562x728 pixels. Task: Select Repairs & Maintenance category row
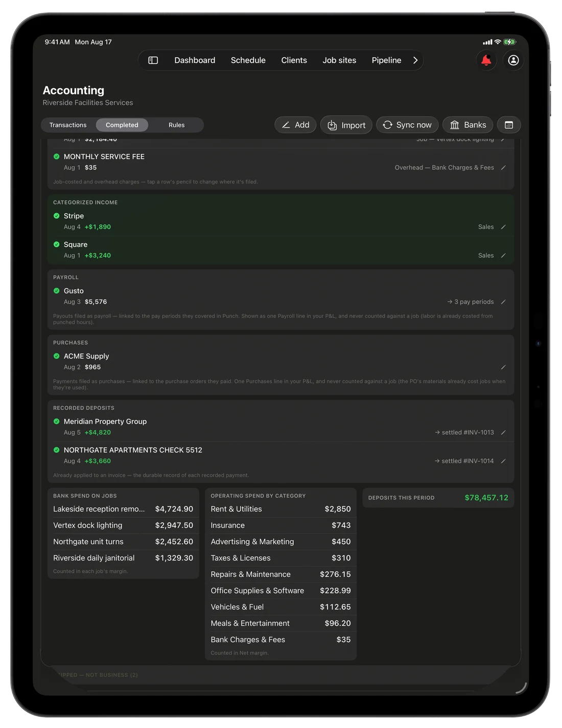pos(280,574)
